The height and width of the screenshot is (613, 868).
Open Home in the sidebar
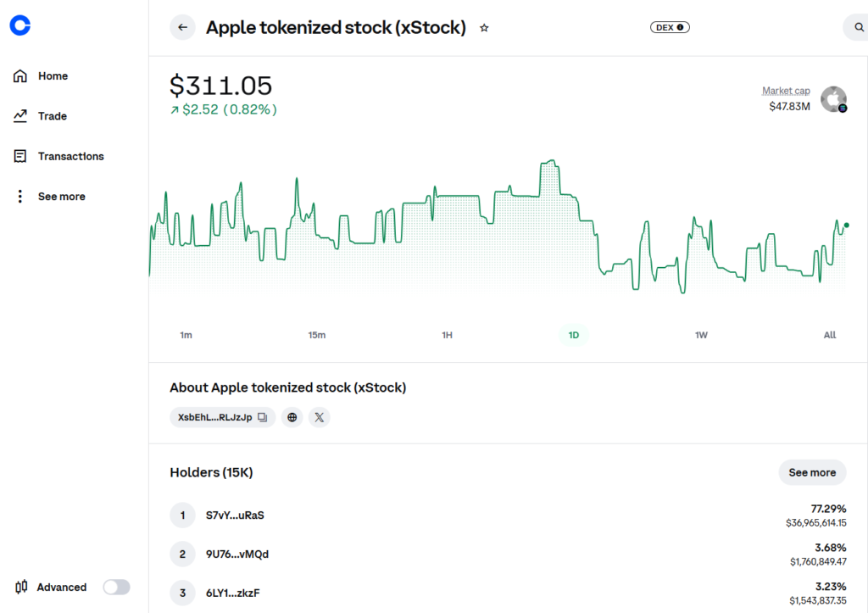tap(53, 75)
